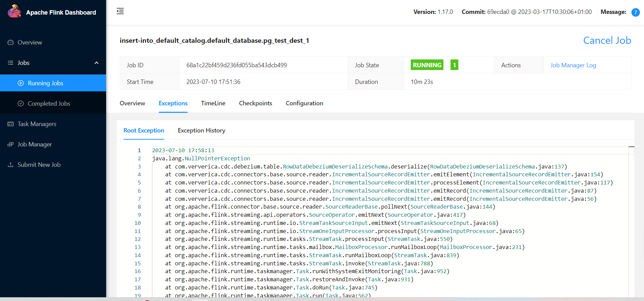This screenshot has height=301, width=644.
Task: Collapse the sidebar with the fold icon
Action: pos(120,11)
